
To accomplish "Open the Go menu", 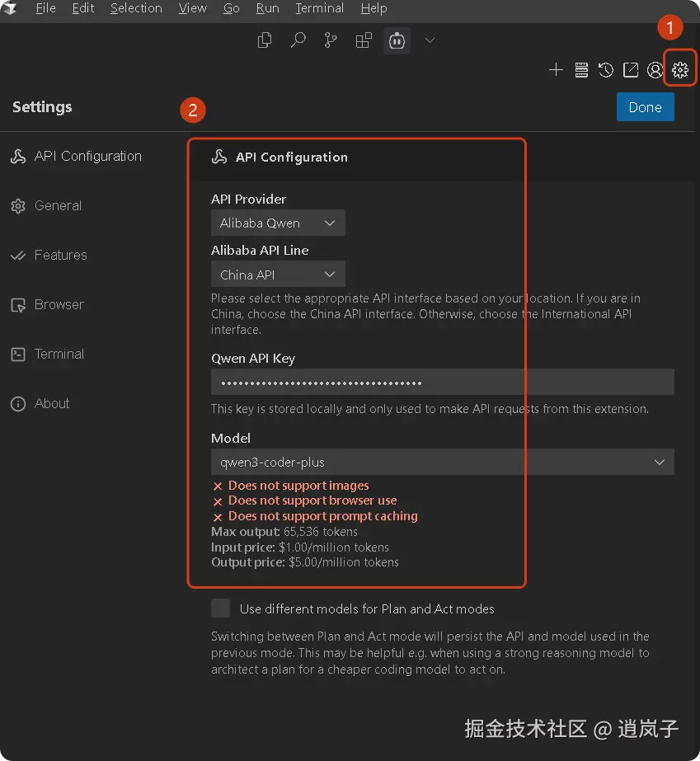I will pos(232,8).
